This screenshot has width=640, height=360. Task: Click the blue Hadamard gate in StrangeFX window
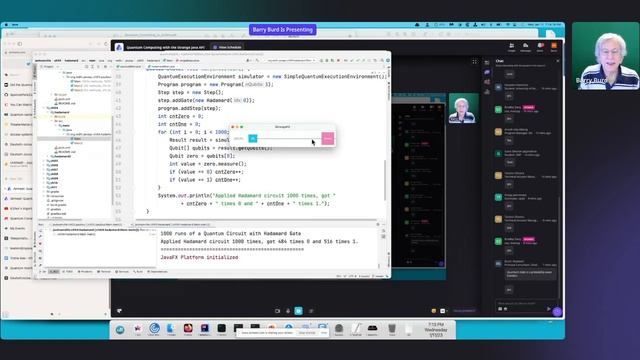[x=253, y=139]
